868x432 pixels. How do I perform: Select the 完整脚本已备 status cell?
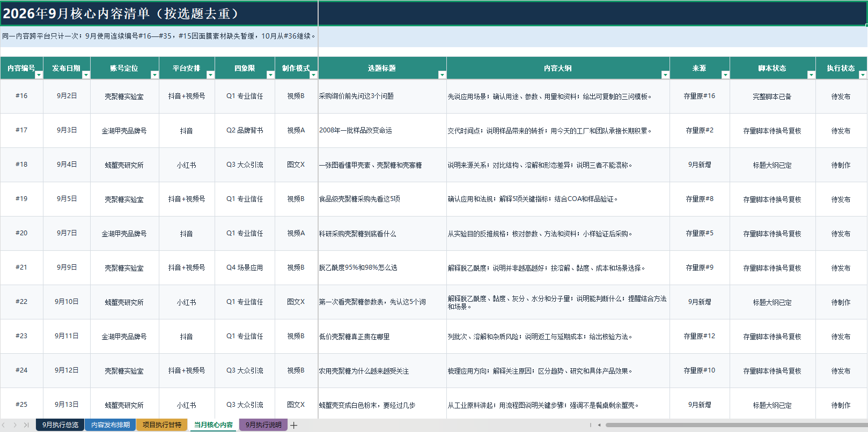(773, 96)
